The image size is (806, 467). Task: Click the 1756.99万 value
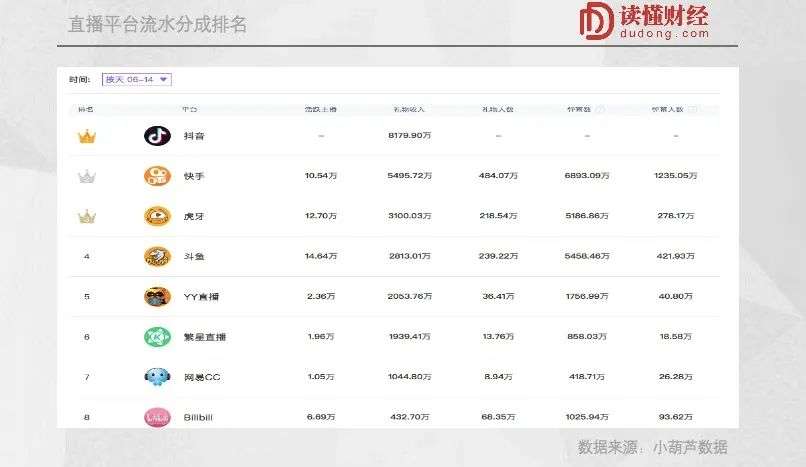[x=587, y=296]
